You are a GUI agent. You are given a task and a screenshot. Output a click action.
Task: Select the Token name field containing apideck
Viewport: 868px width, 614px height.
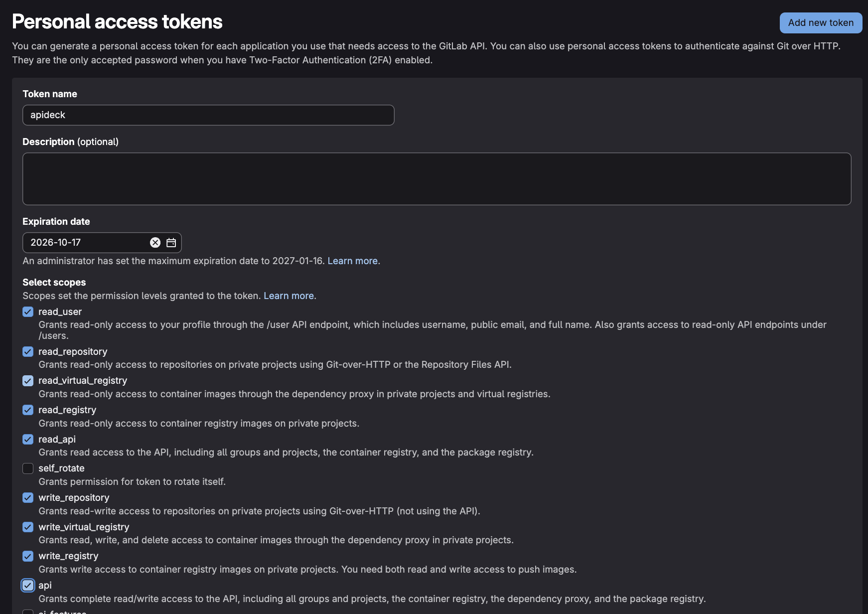click(208, 115)
